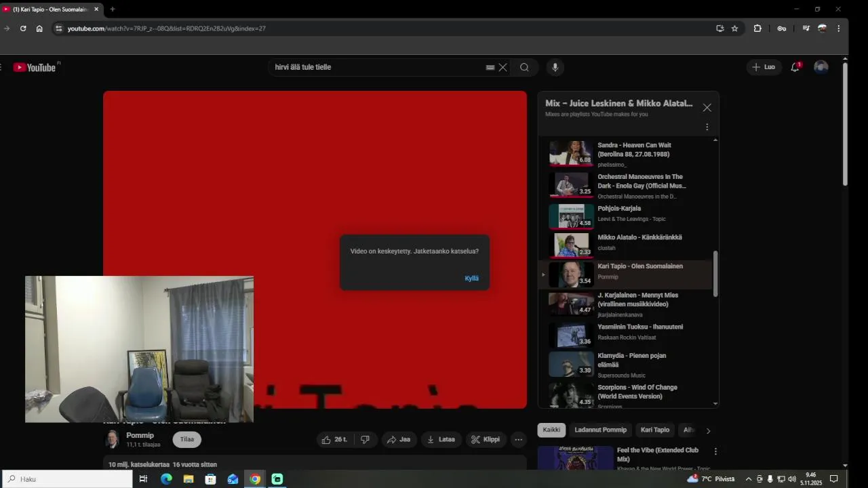
Task: Reload the page in Chrome
Action: (x=23, y=28)
